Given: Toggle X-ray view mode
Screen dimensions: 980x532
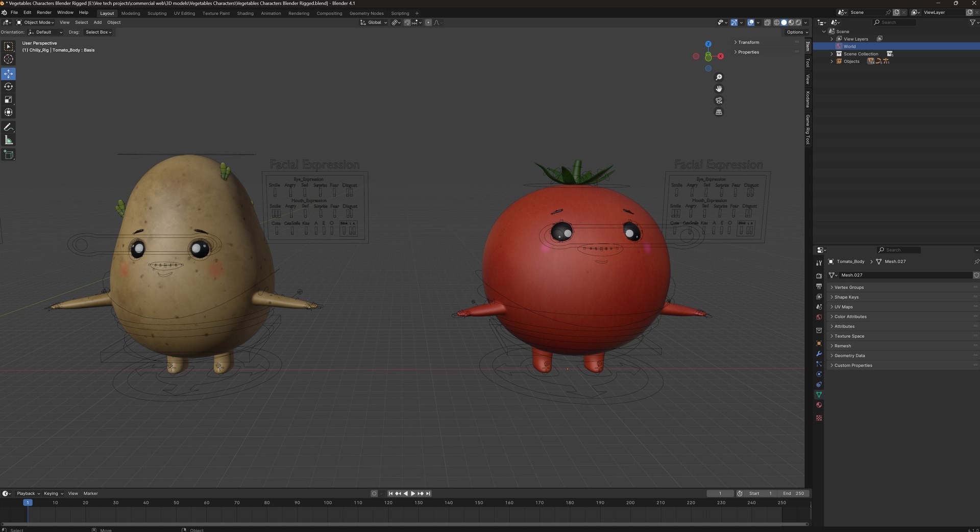Looking at the screenshot, I should coord(767,22).
